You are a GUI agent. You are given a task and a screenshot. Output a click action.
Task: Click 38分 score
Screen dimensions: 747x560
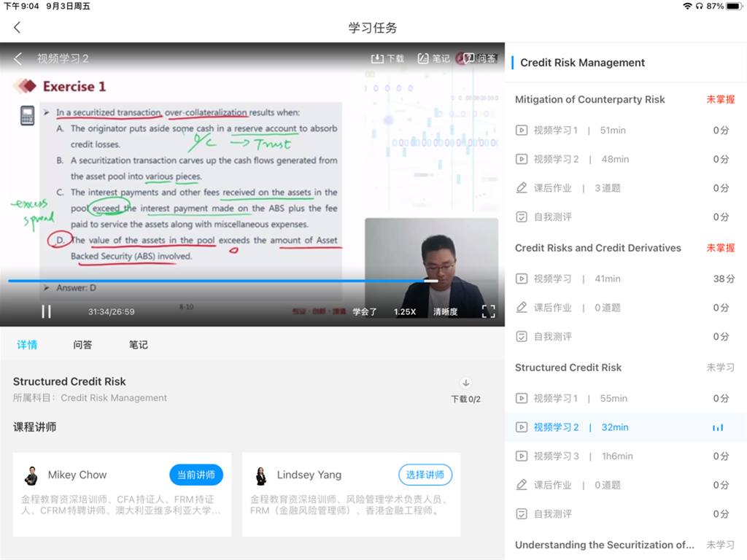pos(724,279)
